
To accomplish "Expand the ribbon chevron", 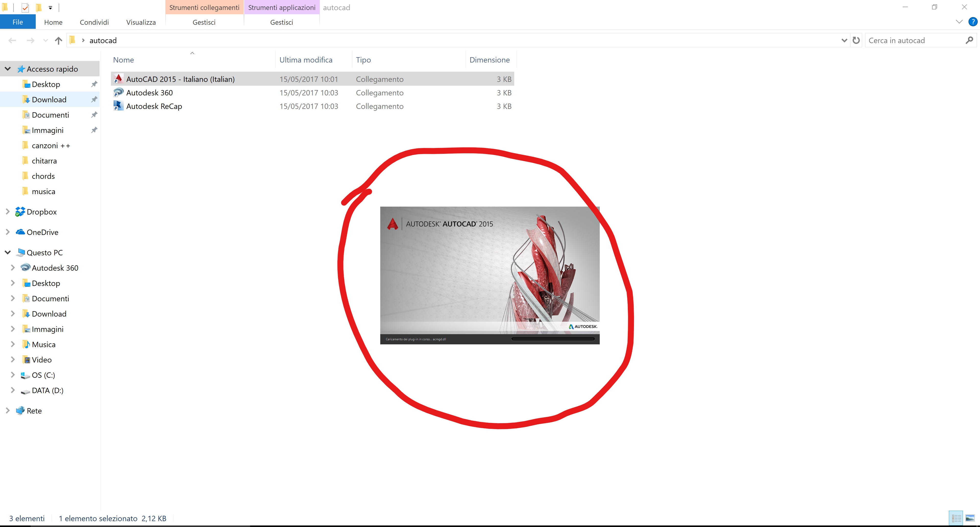I will click(959, 22).
